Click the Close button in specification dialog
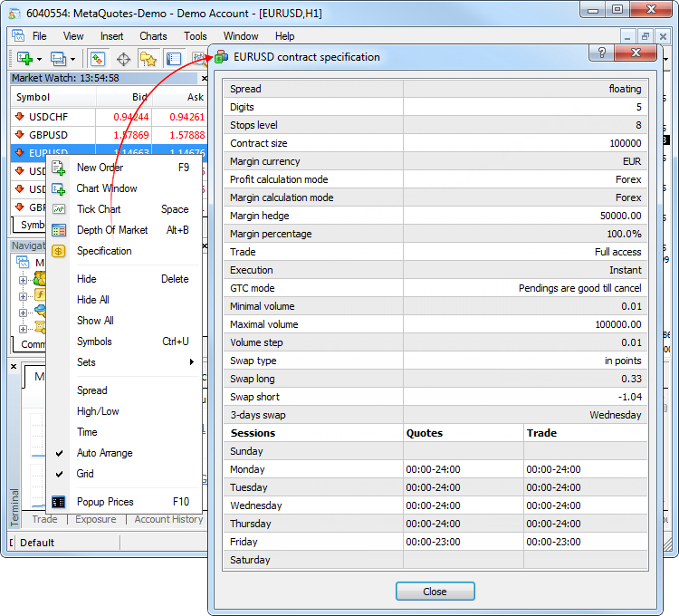679x616 pixels. (435, 592)
